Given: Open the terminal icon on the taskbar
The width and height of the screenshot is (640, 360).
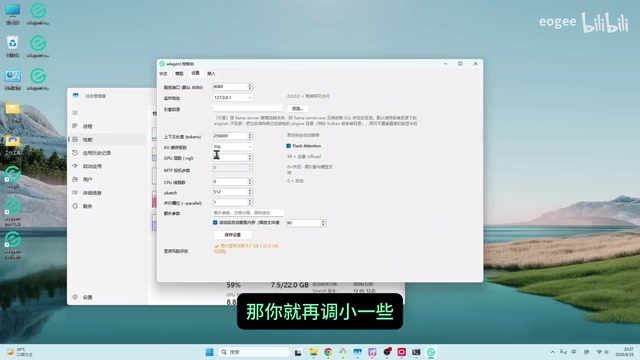Looking at the screenshot, I should [x=416, y=352].
